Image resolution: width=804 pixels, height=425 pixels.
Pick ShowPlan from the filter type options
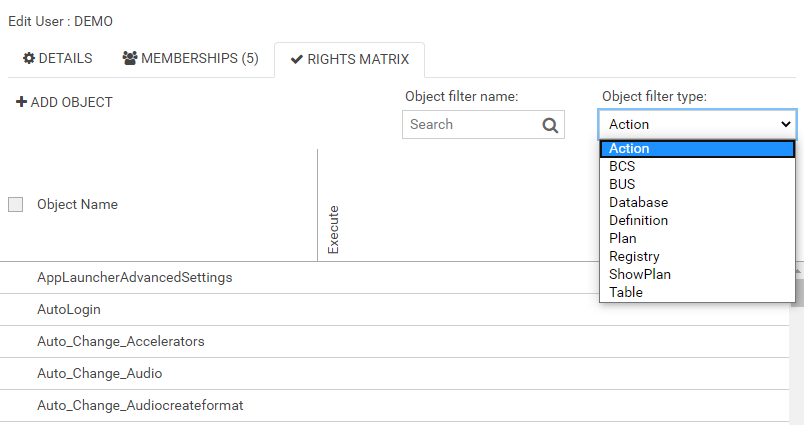639,274
